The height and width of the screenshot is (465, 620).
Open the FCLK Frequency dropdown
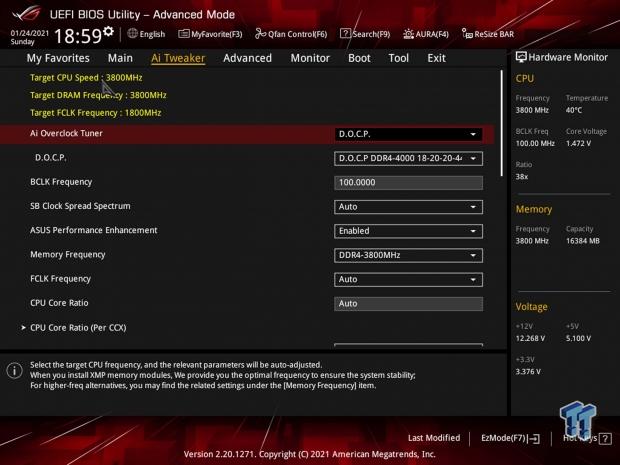pos(408,280)
